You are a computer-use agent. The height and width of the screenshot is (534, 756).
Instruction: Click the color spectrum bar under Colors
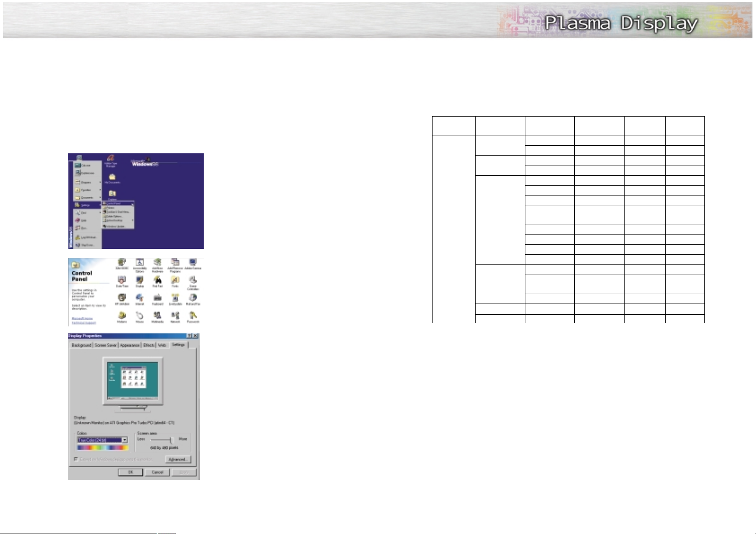(103, 447)
